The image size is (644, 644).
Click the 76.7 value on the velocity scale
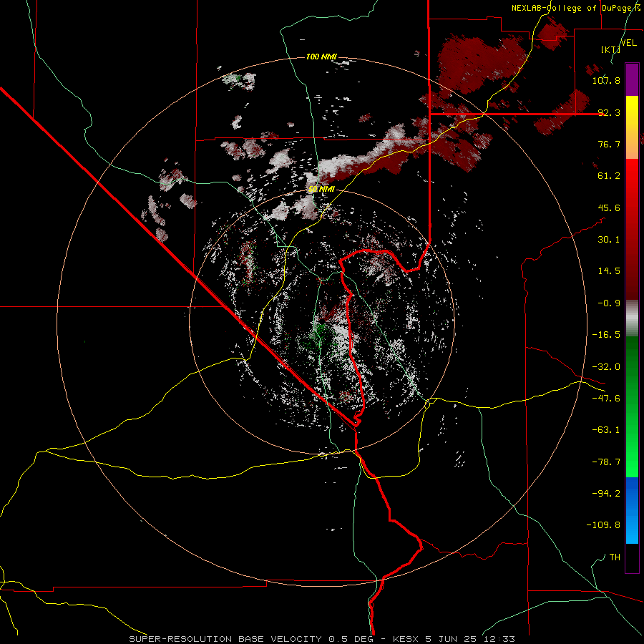[609, 144]
